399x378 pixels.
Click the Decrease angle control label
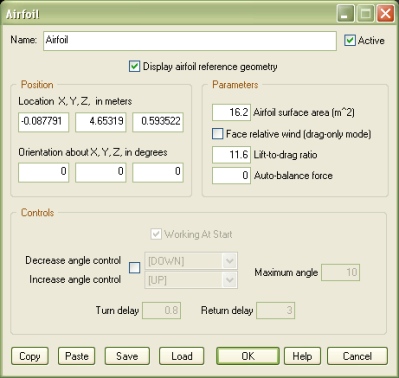coord(73,260)
